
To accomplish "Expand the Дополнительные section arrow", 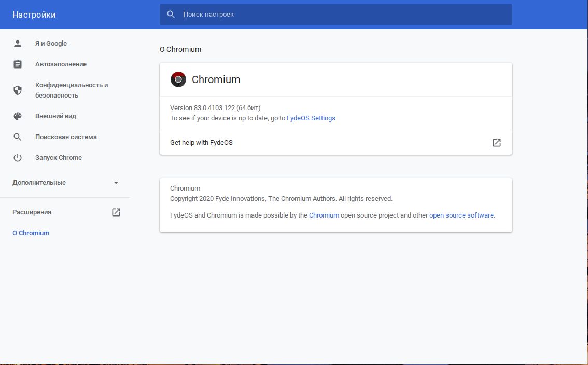I will pos(116,183).
